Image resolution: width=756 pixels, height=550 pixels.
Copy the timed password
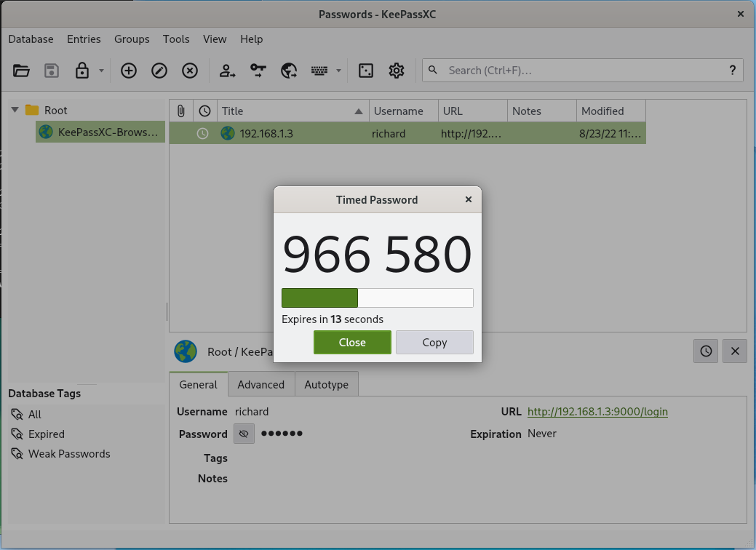coord(434,342)
